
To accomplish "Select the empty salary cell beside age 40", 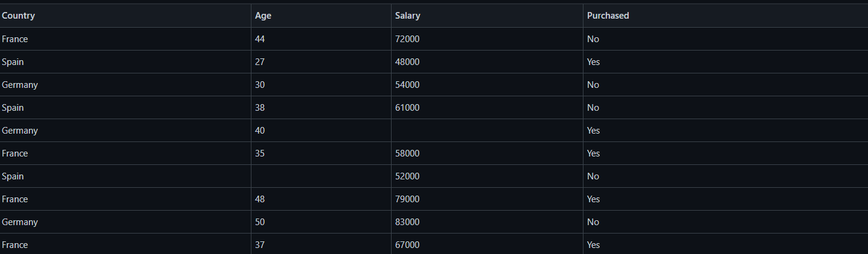I will [487, 131].
